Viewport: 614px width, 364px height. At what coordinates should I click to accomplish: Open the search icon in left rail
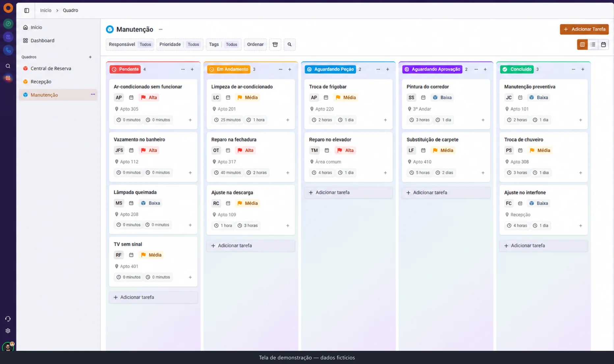coord(8,66)
